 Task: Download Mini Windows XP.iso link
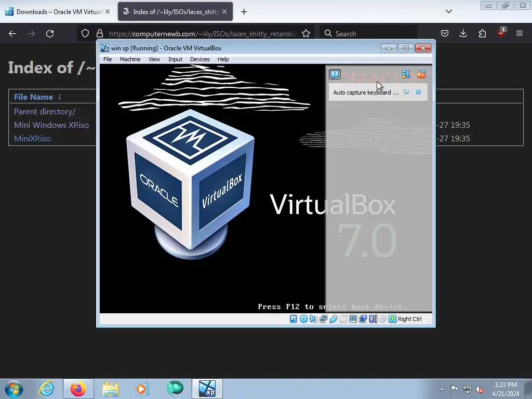51,125
